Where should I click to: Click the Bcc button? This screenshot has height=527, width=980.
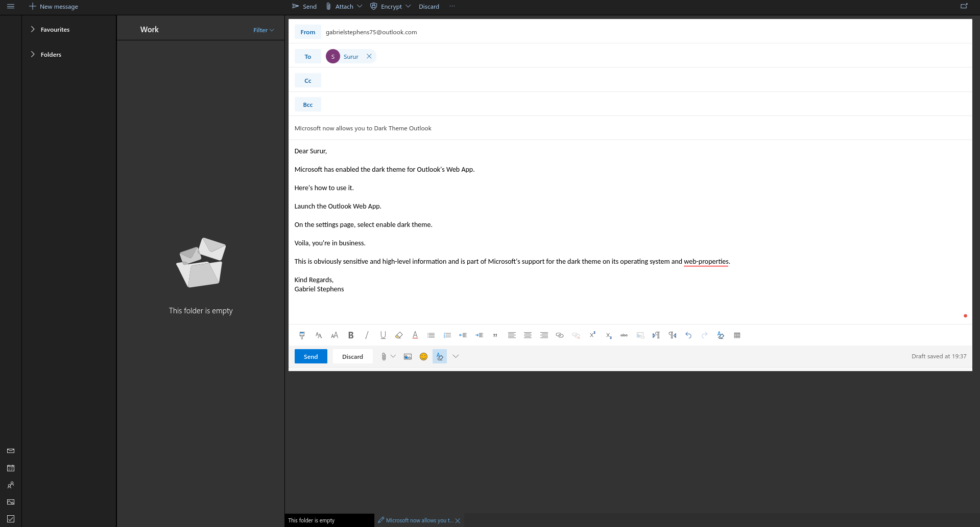[308, 105]
